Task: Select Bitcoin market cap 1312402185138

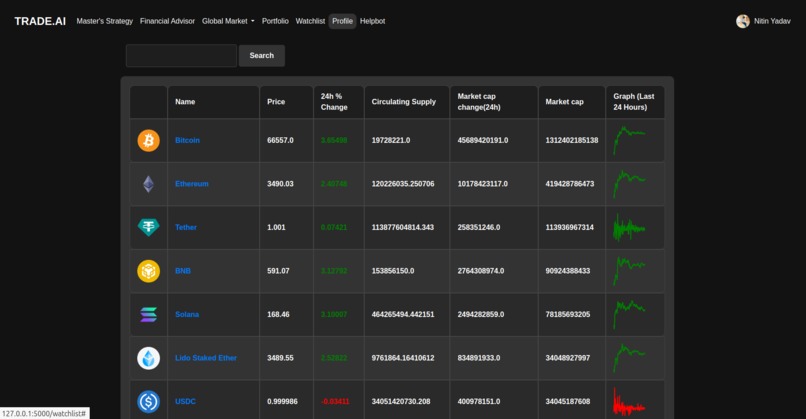Action: [x=572, y=140]
